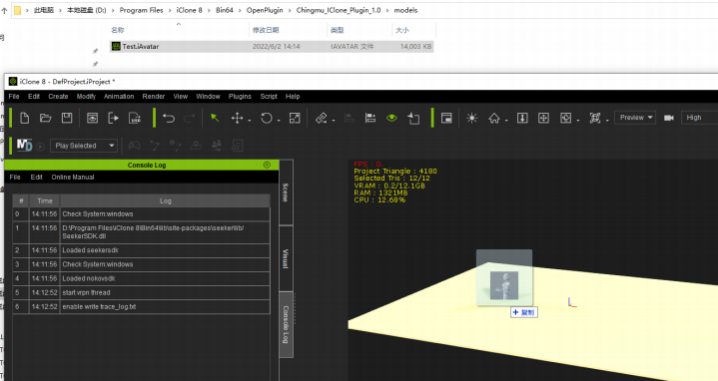Click the grayed-out Redo arrow icon

[189, 118]
